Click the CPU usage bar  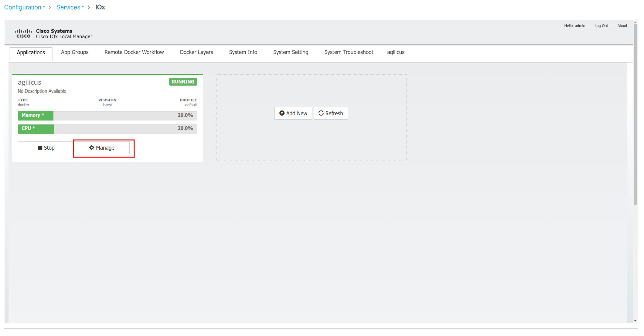(x=107, y=129)
